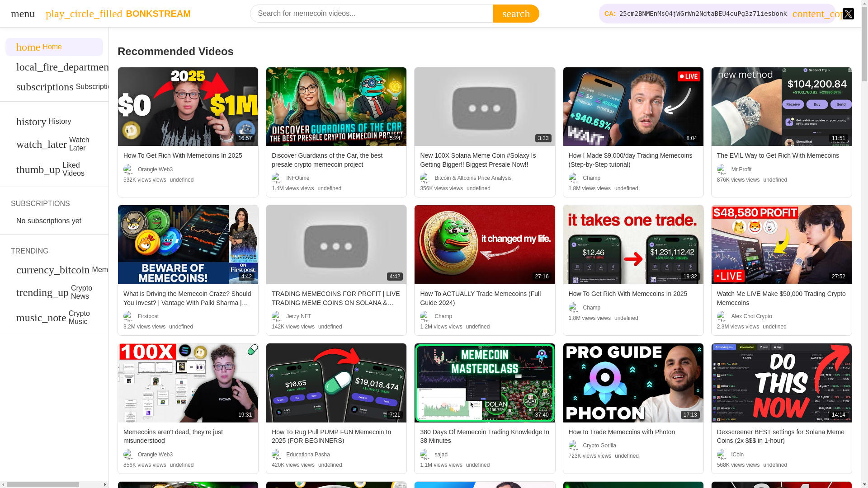Image resolution: width=868 pixels, height=488 pixels.
Task: Click Orangie Web3 avatar under 532K views video
Action: (129, 169)
